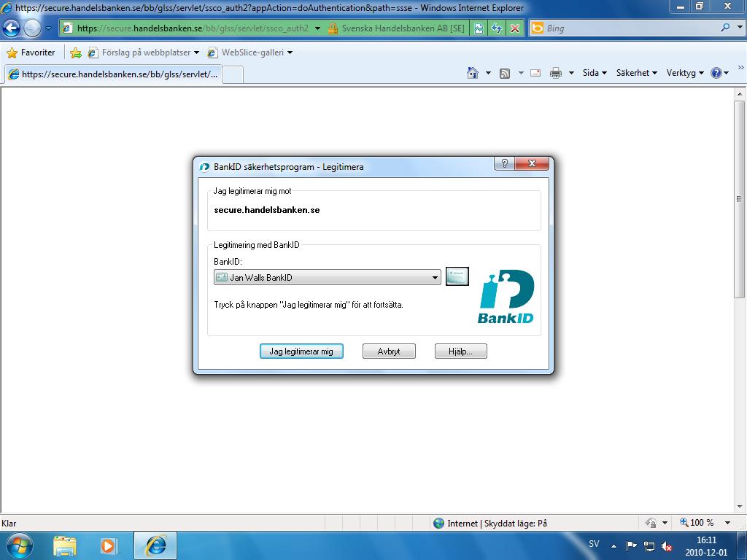Viewport: 747px width, 560px height.
Task: Cancel with the Avbryt button
Action: tap(389, 351)
